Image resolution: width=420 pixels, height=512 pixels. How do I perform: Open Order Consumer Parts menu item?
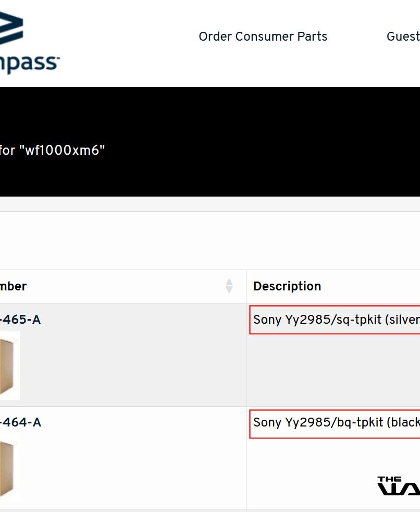point(263,36)
